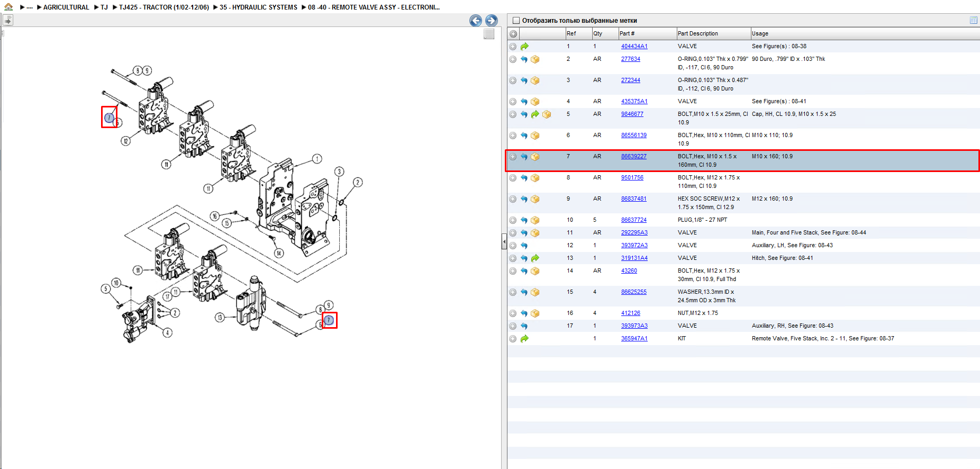The width and height of the screenshot is (980, 469).
Task: Open the navigation panel toggle icon at top left
Action: click(x=8, y=20)
